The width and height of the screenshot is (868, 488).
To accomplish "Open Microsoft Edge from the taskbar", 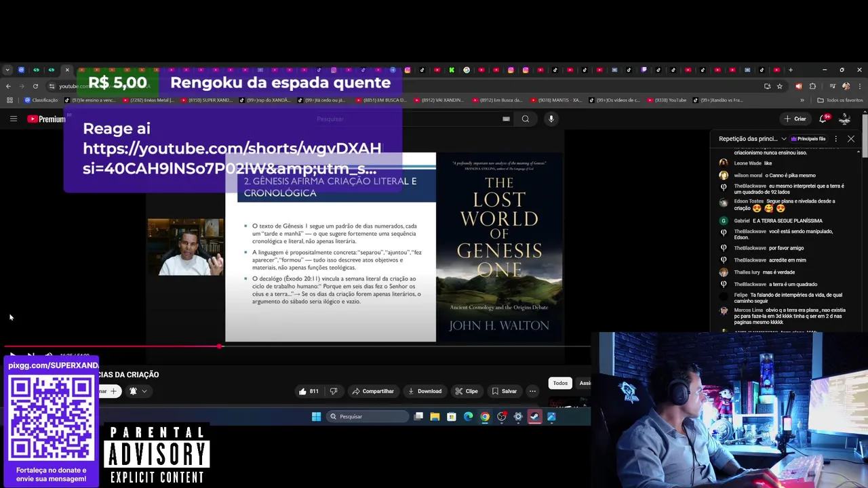I will pos(468,417).
